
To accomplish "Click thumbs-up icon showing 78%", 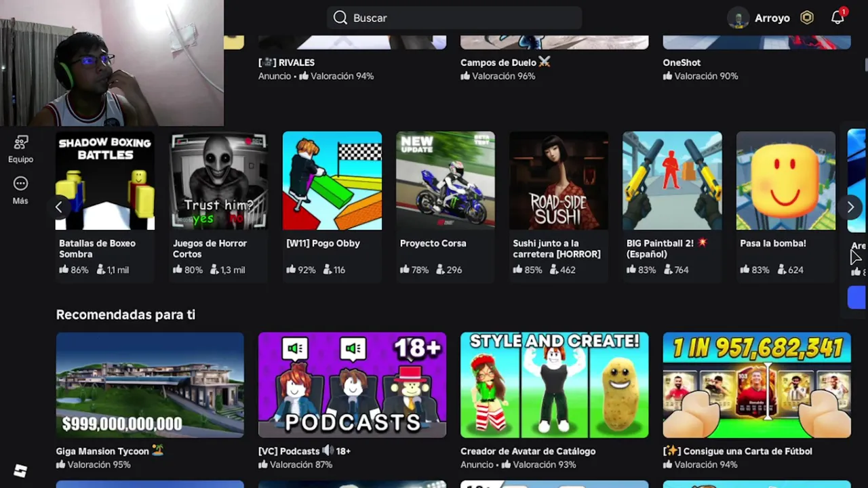I will click(404, 270).
